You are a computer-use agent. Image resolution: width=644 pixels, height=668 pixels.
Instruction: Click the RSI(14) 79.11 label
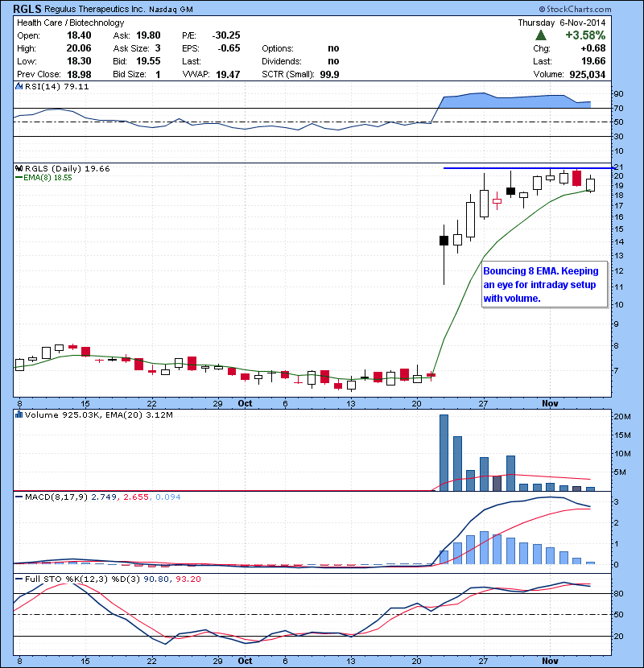[x=56, y=86]
